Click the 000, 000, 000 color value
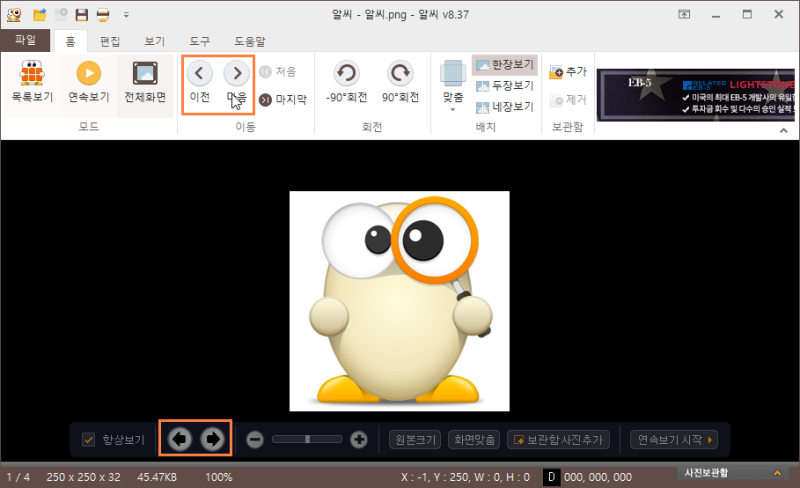Screen dimensions: 800x488 [x=598, y=477]
